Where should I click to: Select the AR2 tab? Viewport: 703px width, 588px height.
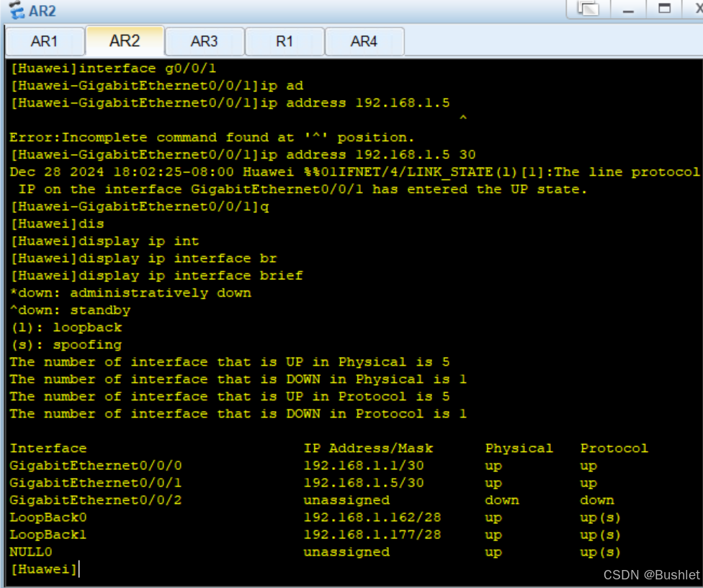pos(125,41)
